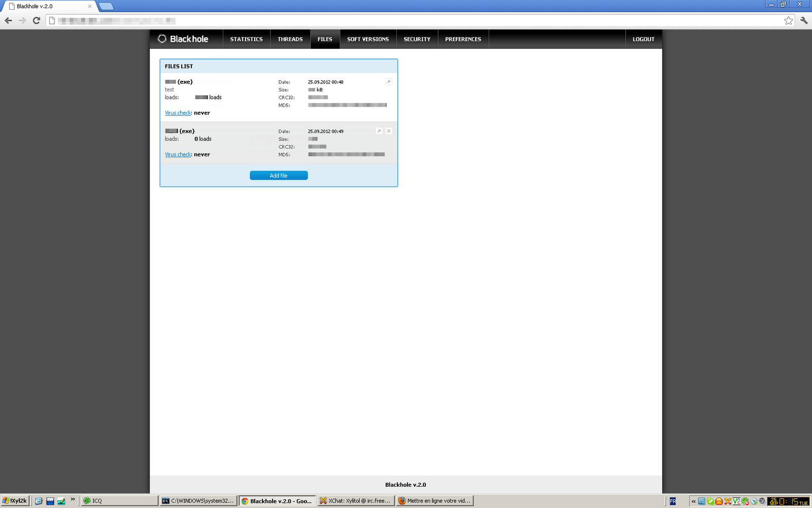Open a new browser tab

(x=106, y=7)
